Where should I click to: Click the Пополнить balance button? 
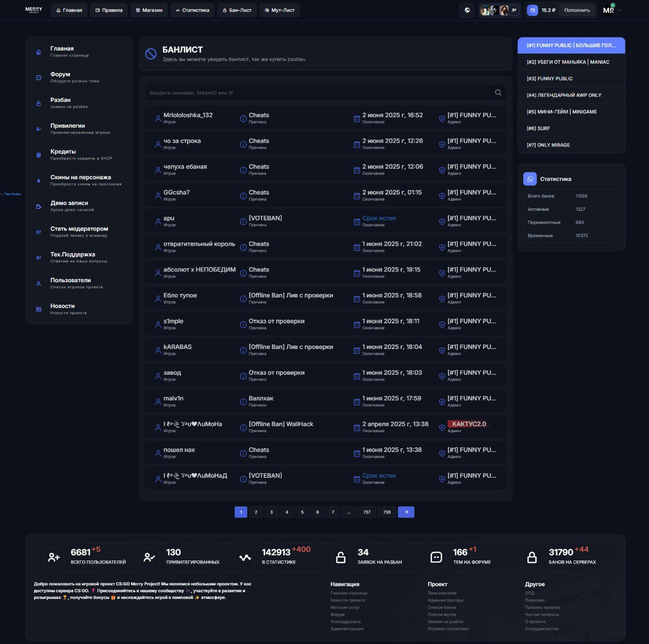[x=577, y=10]
